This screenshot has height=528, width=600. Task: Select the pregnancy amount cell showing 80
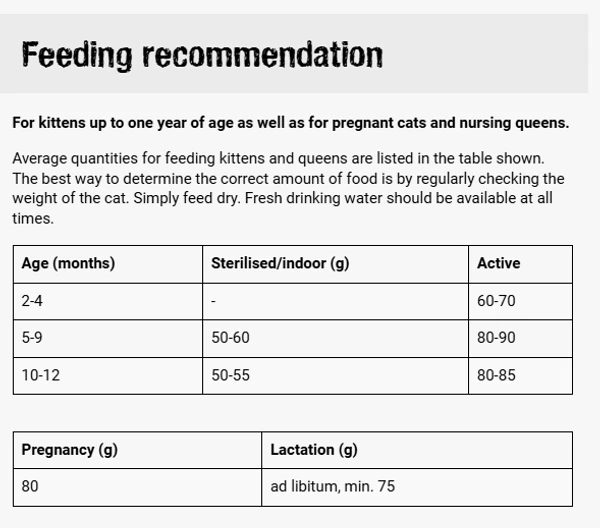coord(30,487)
